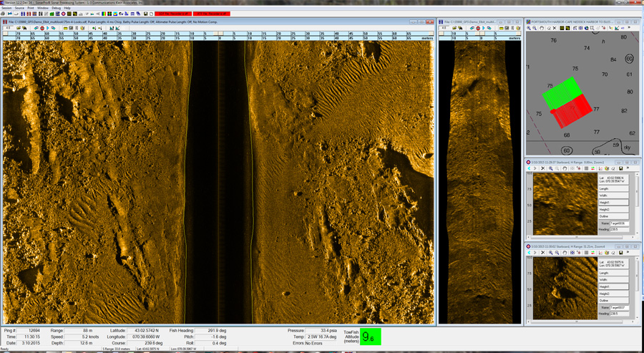Click the floppy disk save icon in top toolbar
This screenshot has height=353, width=644.
point(145,14)
